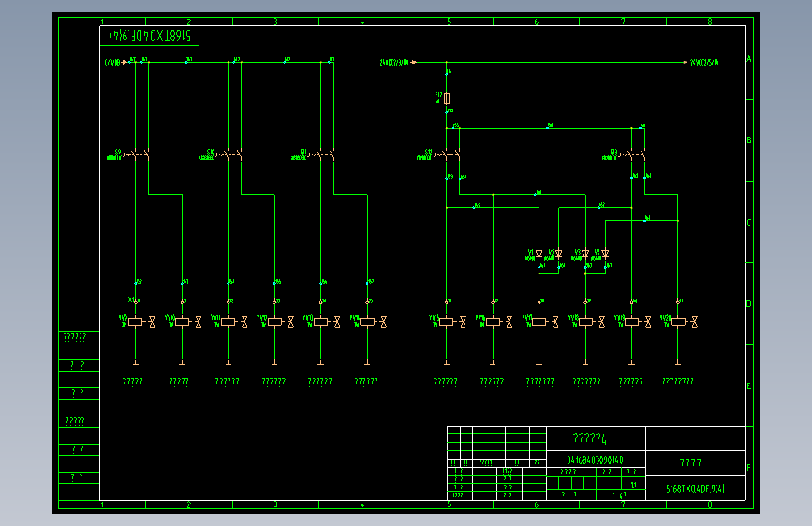Click the outgoing reference label at bus right end
Image resolution: width=812 pixels, height=526 pixels.
(705, 62)
